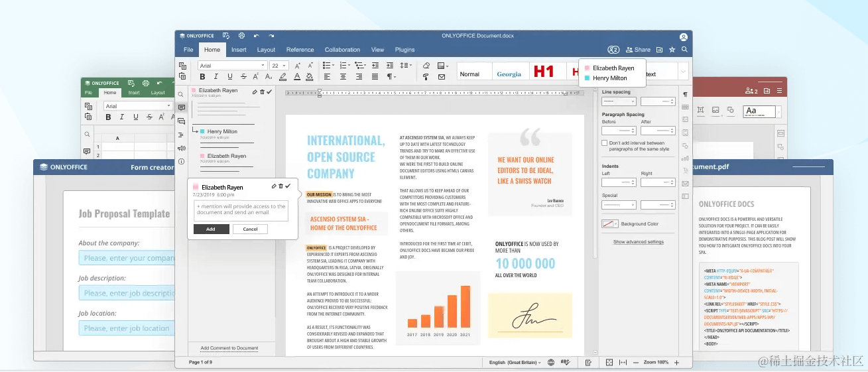Open the Search icon in left sidebar
The height and width of the screenshot is (372, 868).
[x=181, y=95]
